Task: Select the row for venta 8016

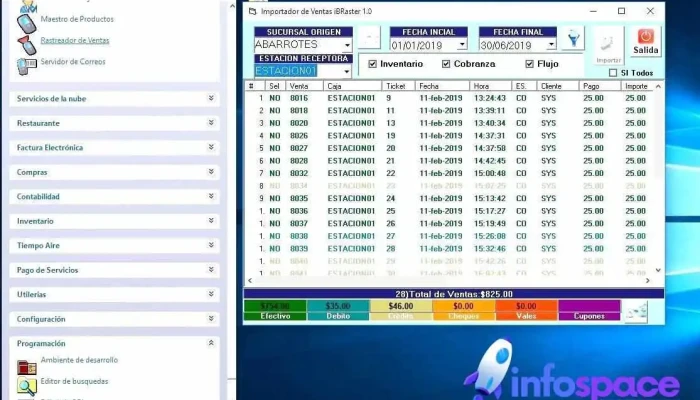Action: [449, 98]
